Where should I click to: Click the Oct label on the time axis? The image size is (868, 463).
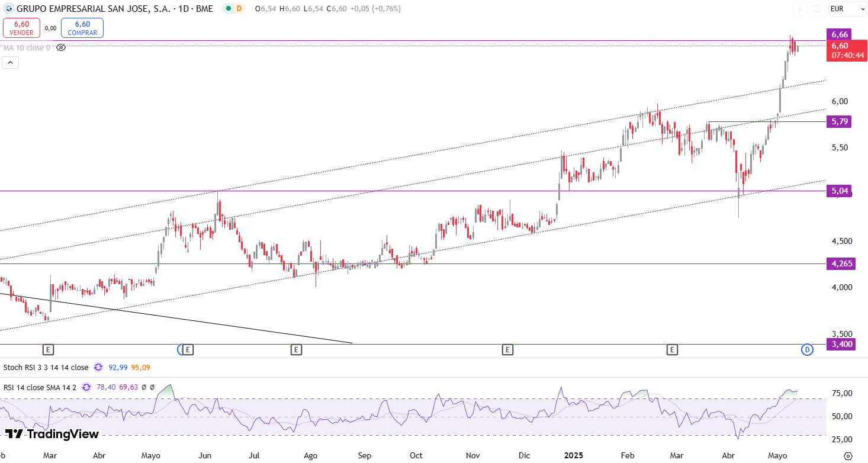[416, 455]
